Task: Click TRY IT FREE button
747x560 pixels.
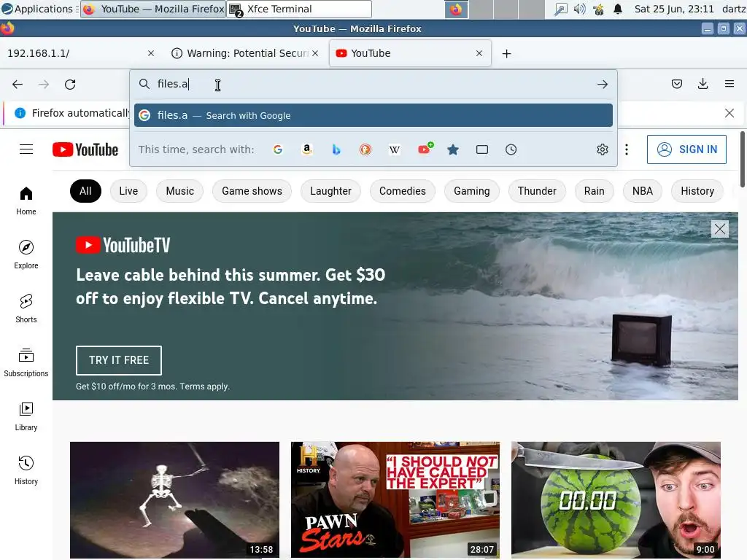Action: (x=119, y=360)
